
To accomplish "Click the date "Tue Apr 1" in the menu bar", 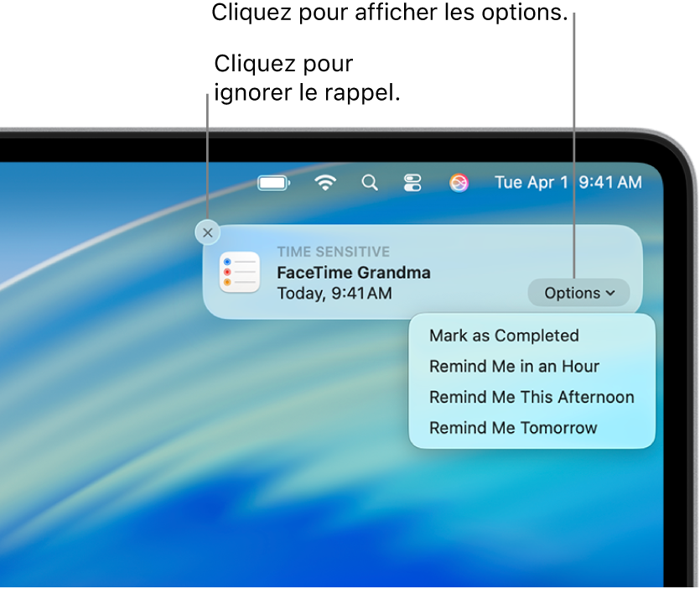I will (533, 182).
